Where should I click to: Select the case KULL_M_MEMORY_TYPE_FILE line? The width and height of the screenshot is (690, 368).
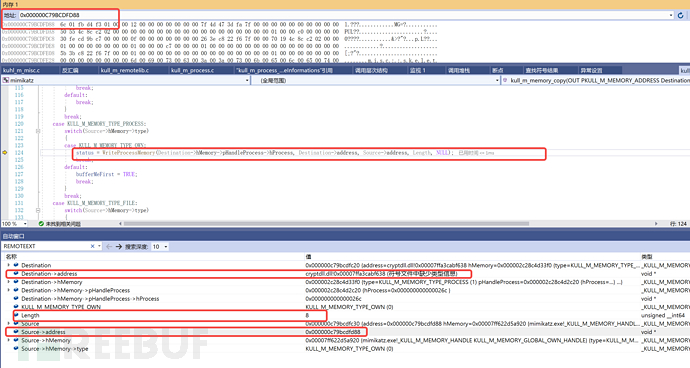click(x=95, y=203)
